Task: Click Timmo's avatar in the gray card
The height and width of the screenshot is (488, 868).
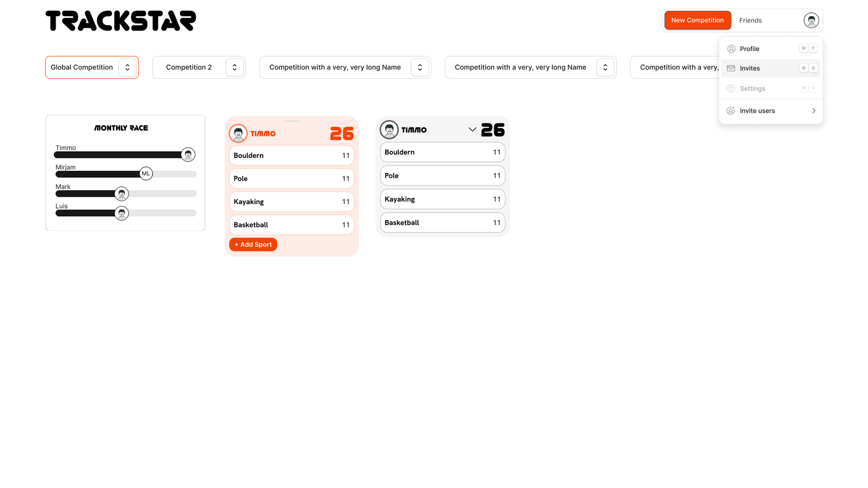Action: point(389,130)
